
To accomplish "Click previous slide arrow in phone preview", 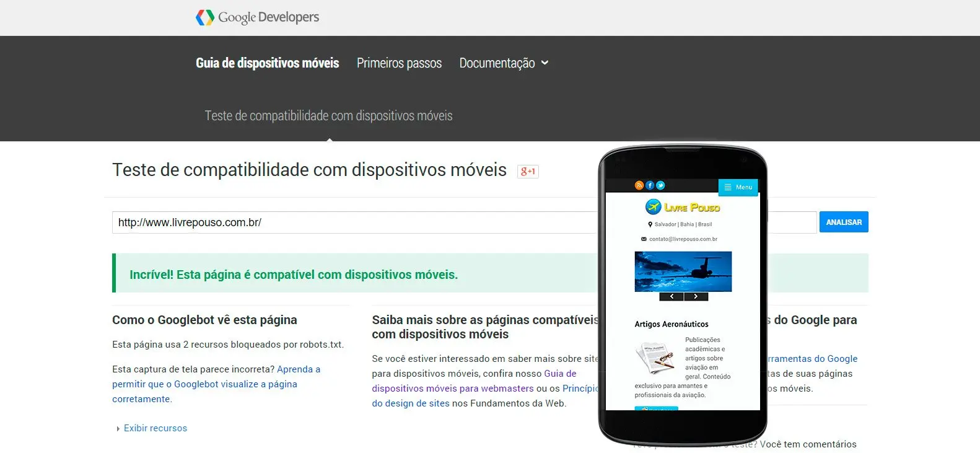I will (x=672, y=296).
